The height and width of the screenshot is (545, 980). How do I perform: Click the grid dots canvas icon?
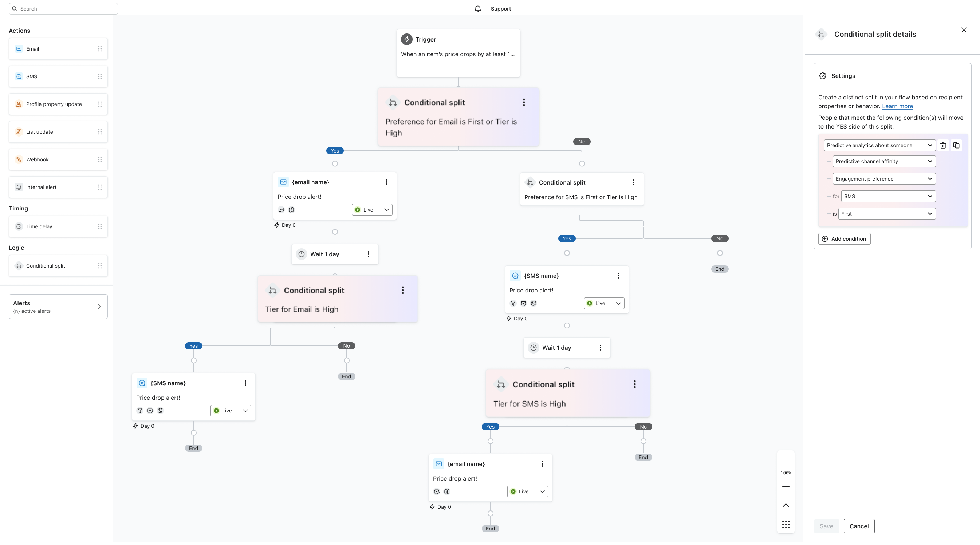(786, 525)
